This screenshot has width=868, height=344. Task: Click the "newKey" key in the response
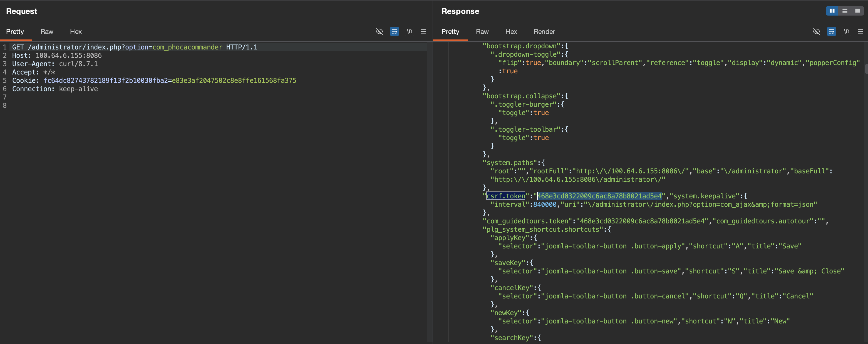pyautogui.click(x=505, y=313)
